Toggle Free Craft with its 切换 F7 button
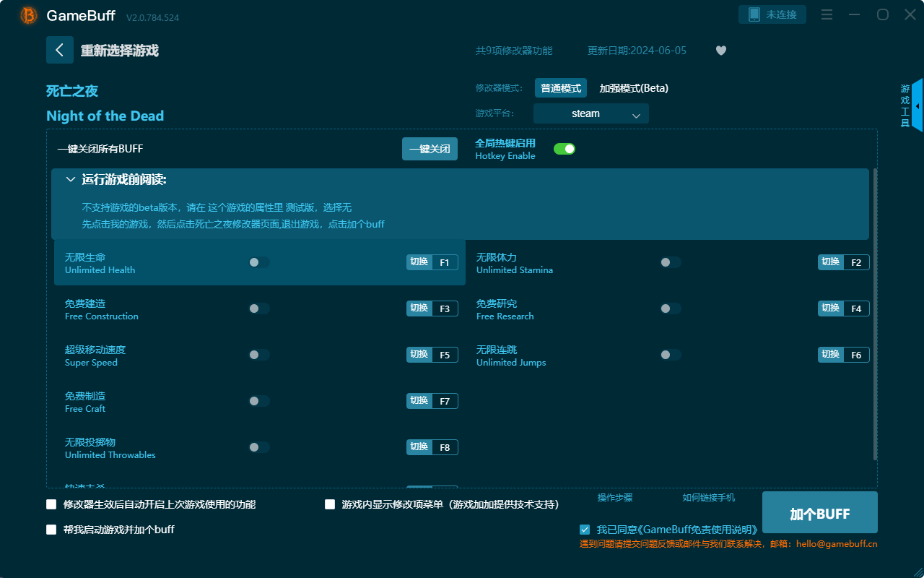Image resolution: width=924 pixels, height=578 pixels. (x=432, y=400)
